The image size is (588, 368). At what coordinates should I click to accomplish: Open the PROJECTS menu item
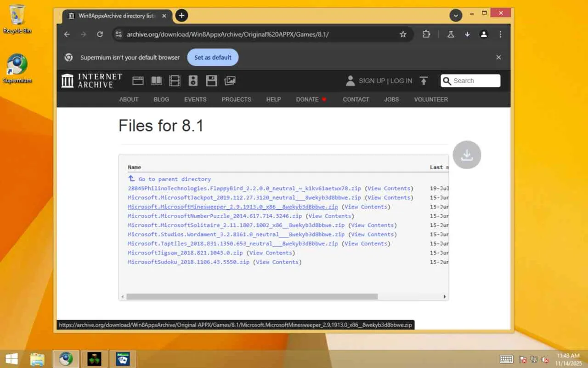click(x=236, y=99)
